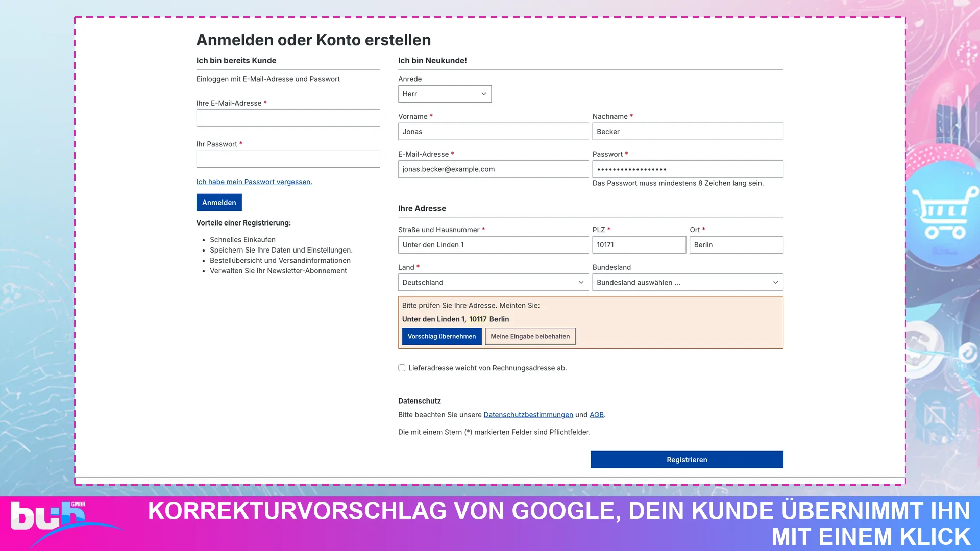This screenshot has width=980, height=551.
Task: Click the PLZ field containing 10171
Action: 639,245
